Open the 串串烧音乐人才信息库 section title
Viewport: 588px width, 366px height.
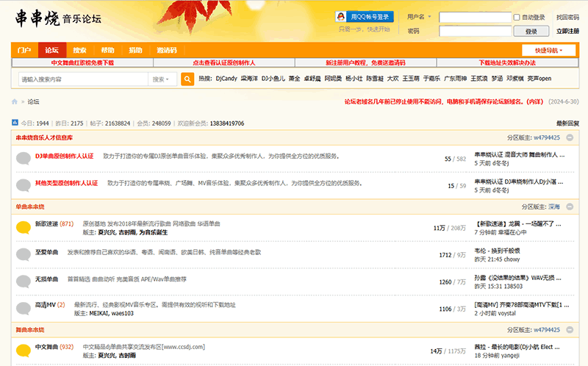[x=44, y=137]
